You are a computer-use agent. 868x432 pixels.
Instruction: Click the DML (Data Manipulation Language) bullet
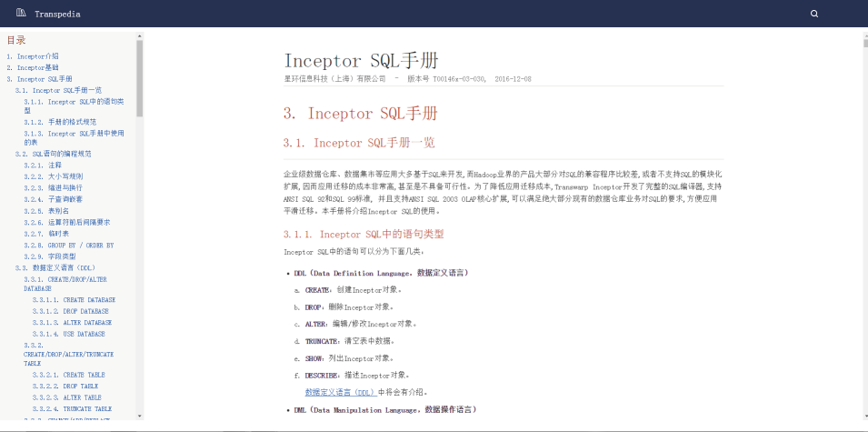[384, 410]
